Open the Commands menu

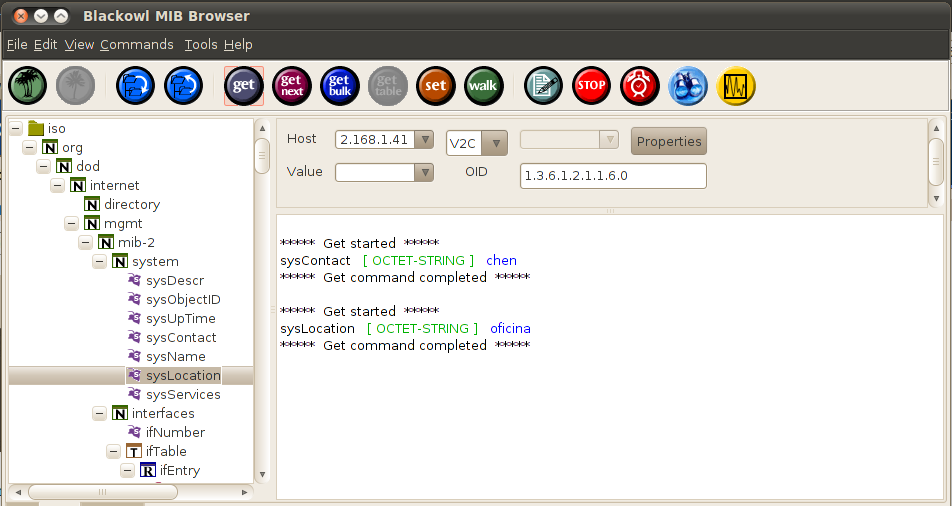(137, 44)
